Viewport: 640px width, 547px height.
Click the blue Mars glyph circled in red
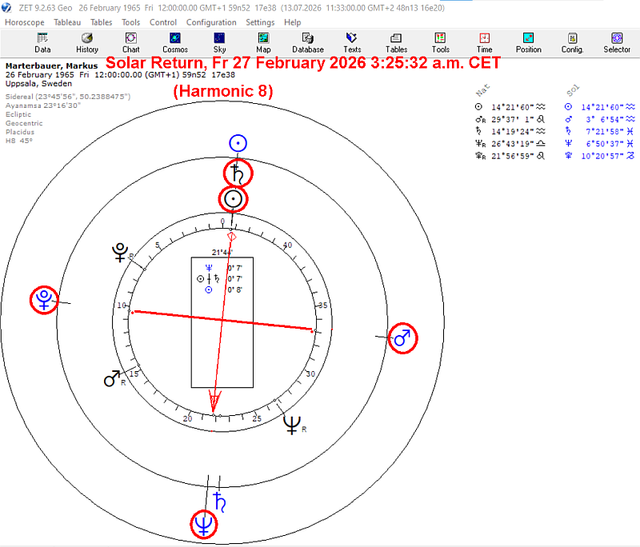[x=403, y=338]
